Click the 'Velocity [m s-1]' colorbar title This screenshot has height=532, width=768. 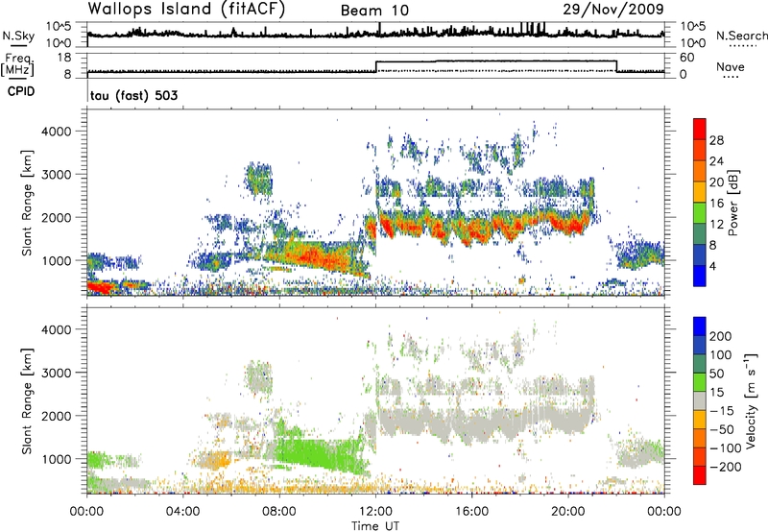click(752, 400)
